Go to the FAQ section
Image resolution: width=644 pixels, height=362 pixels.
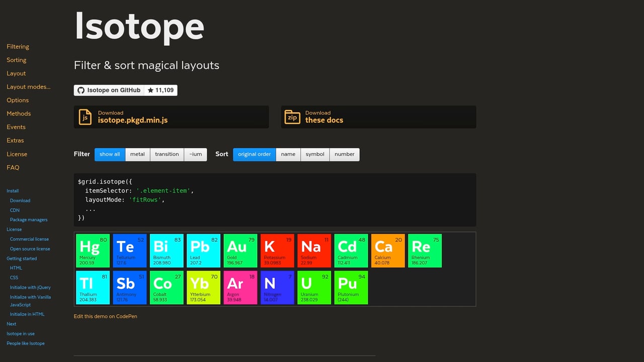pos(13,167)
